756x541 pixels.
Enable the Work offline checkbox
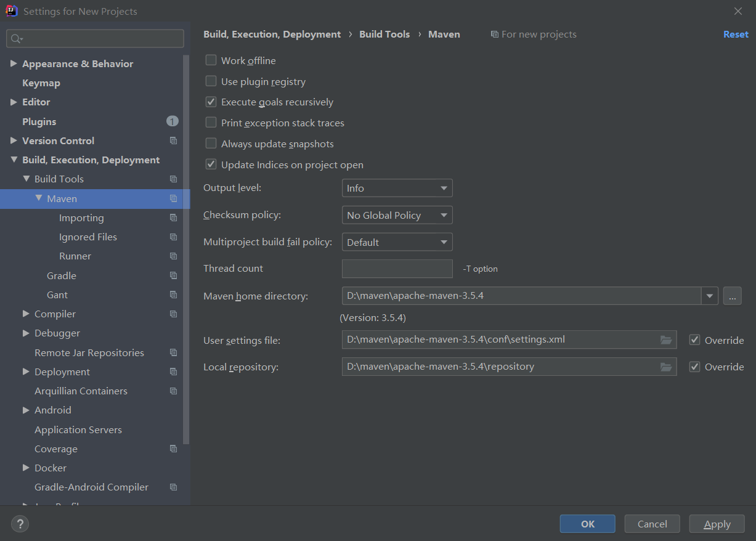pyautogui.click(x=211, y=60)
